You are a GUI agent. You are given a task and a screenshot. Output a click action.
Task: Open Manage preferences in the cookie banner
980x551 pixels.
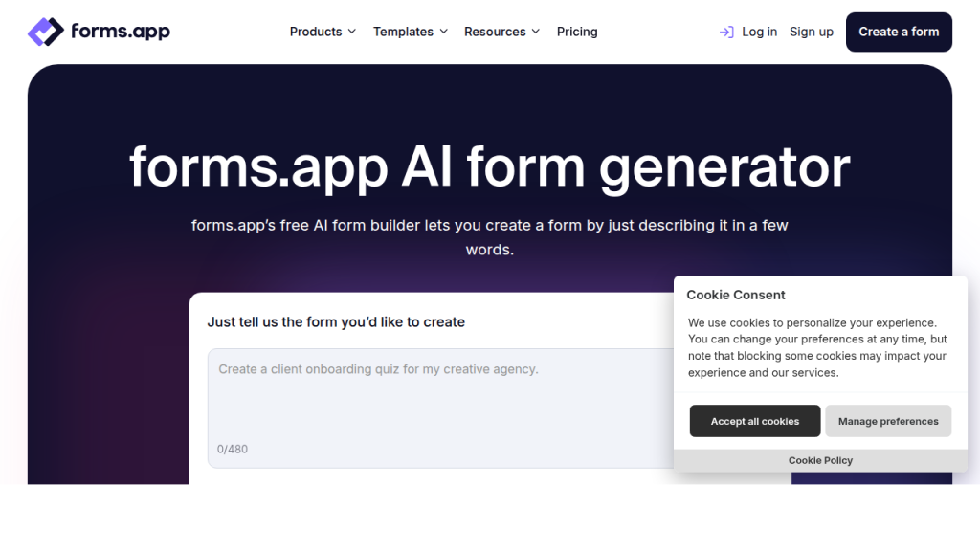click(x=887, y=421)
